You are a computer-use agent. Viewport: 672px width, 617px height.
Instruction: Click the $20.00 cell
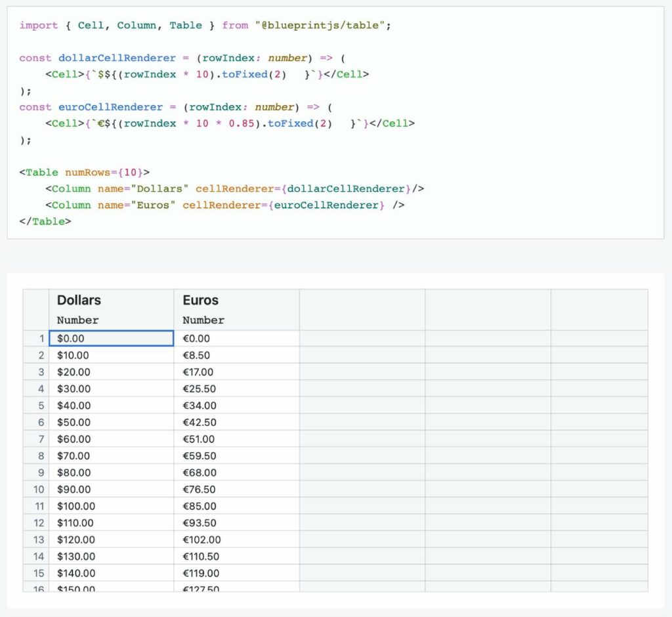[112, 372]
